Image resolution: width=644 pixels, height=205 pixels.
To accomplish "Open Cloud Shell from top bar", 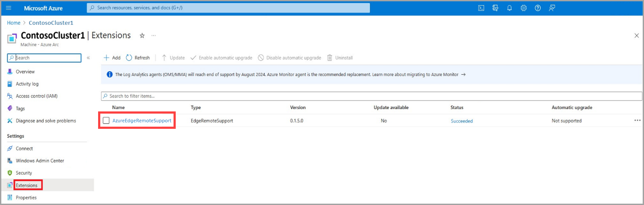I will pyautogui.click(x=481, y=8).
